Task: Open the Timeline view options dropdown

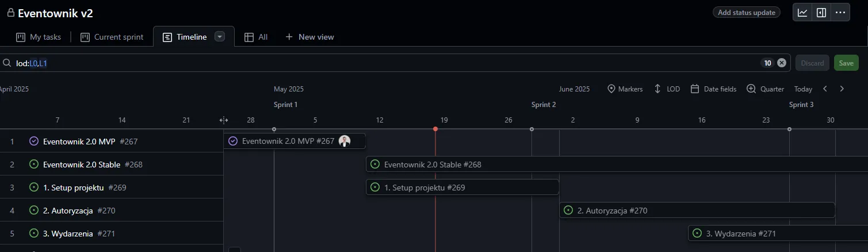Action: point(219,37)
